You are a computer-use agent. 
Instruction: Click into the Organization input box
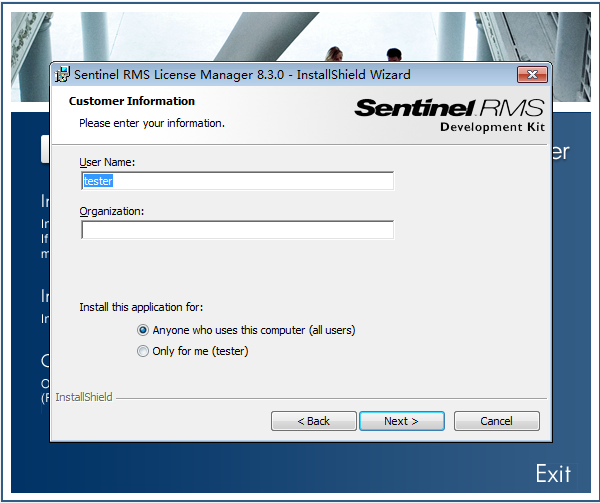[237, 230]
